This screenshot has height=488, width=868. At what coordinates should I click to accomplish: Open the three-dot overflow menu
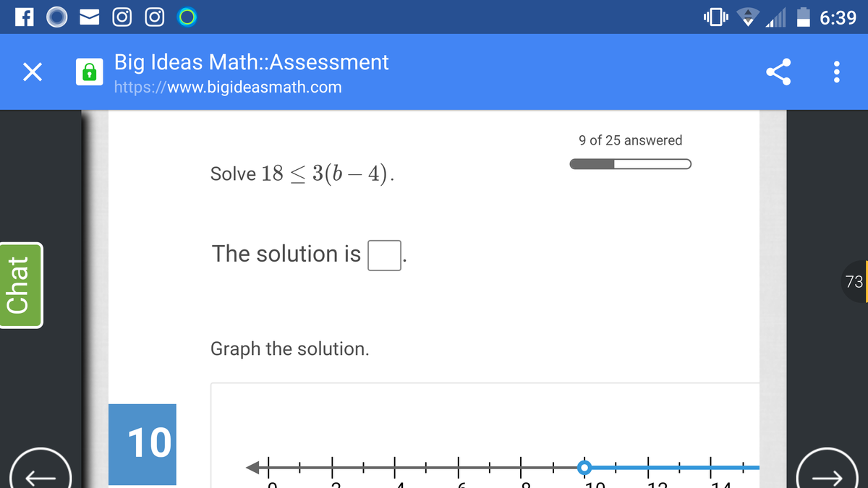click(837, 72)
